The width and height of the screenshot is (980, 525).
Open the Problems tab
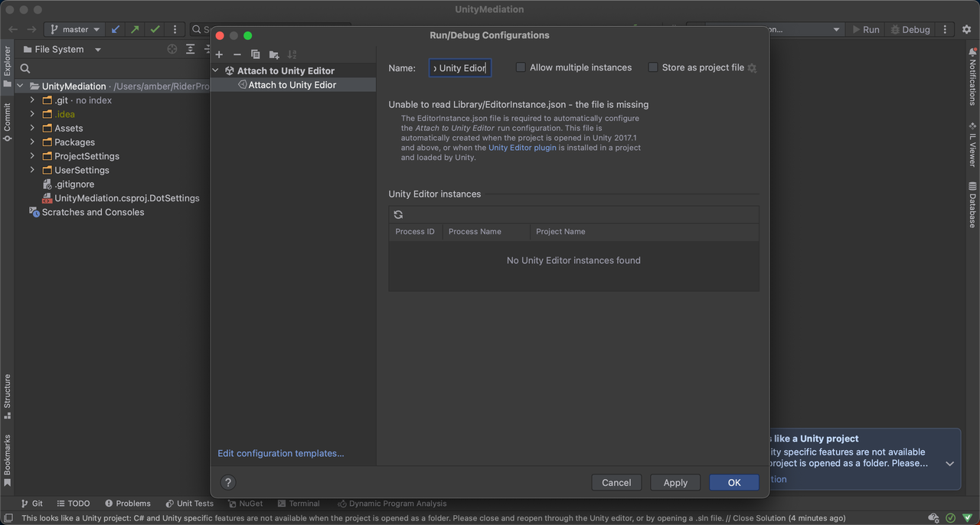[128, 504]
